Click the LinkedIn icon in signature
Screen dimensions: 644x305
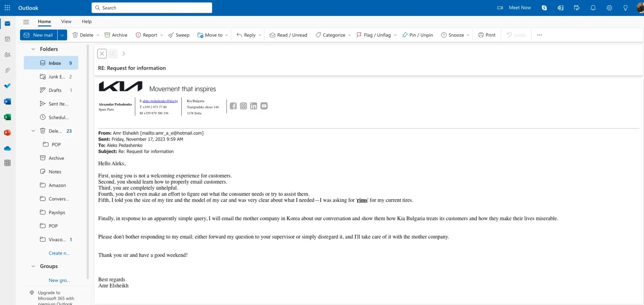254,106
